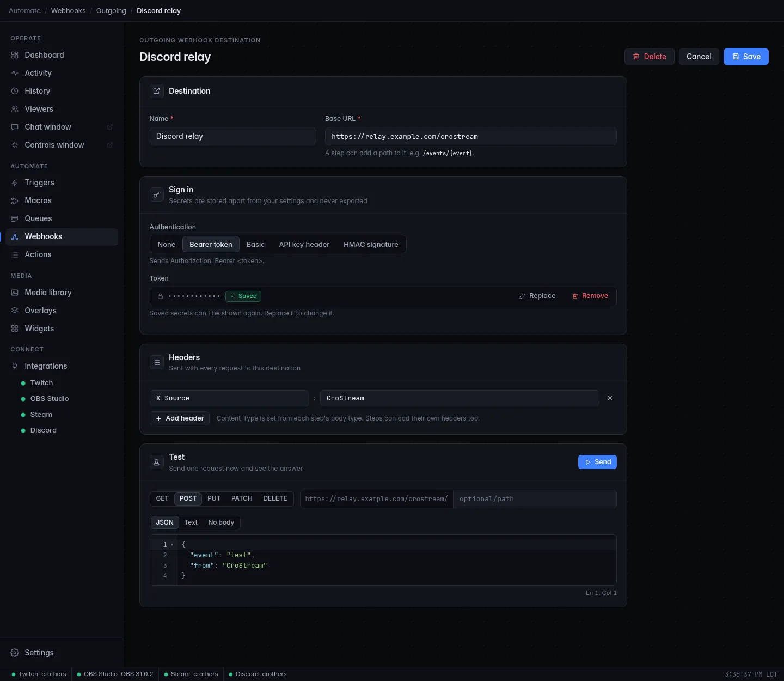The image size is (784, 681).
Task: Open Actions in the sidebar
Action: (62, 254)
